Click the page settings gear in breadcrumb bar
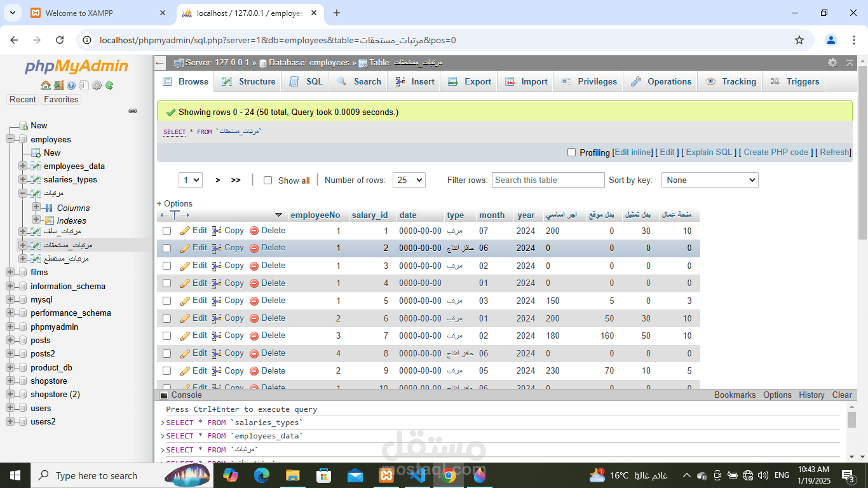868x488 pixels. [832, 62]
